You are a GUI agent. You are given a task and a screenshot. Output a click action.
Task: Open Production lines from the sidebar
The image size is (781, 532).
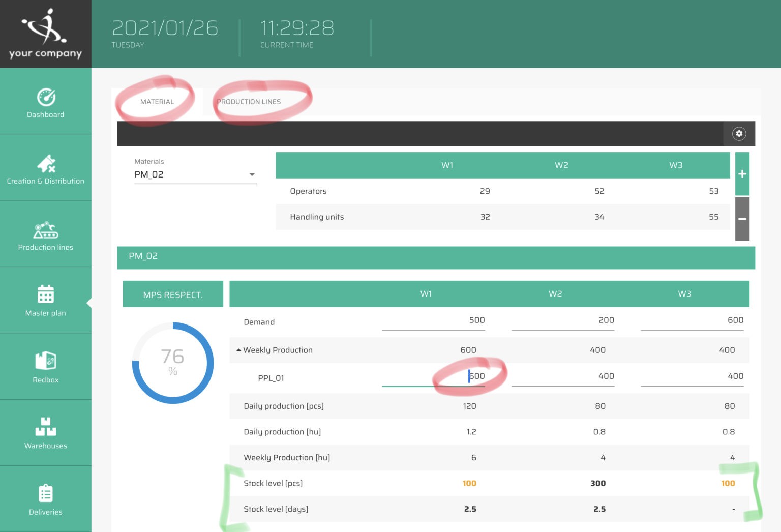tap(46, 234)
